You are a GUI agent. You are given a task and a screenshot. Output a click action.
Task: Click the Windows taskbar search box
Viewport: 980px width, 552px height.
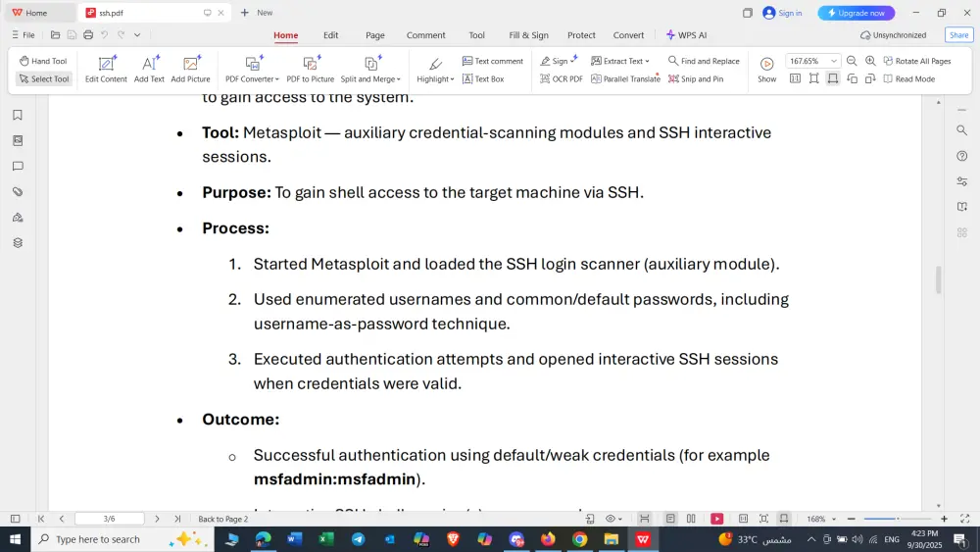click(122, 539)
